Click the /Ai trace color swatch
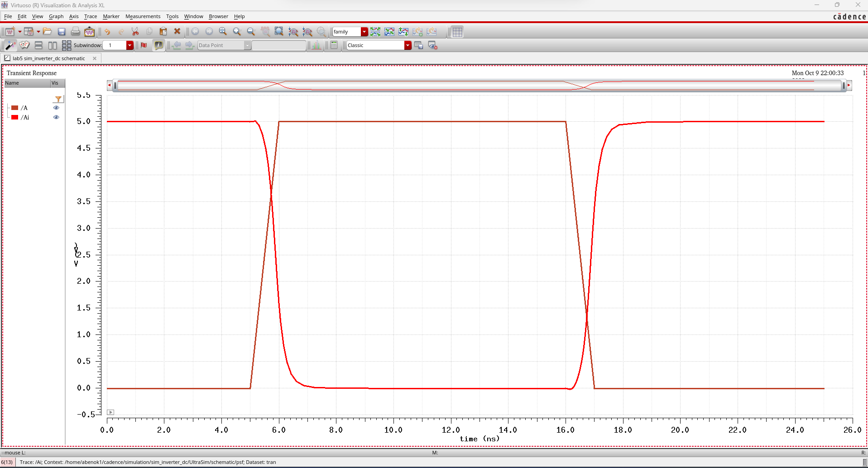This screenshot has height=468, width=868. click(15, 117)
